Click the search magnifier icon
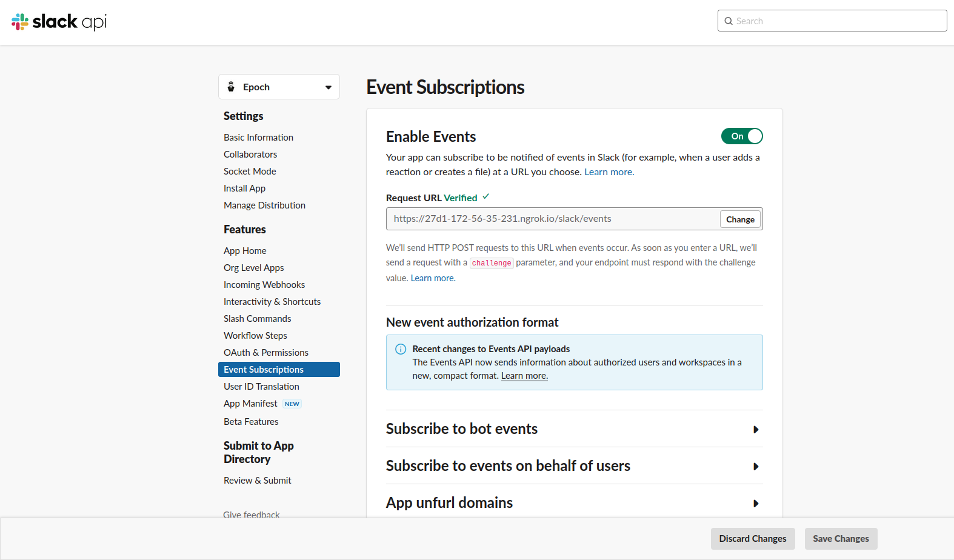Screen dimensions: 954x560 tap(729, 21)
